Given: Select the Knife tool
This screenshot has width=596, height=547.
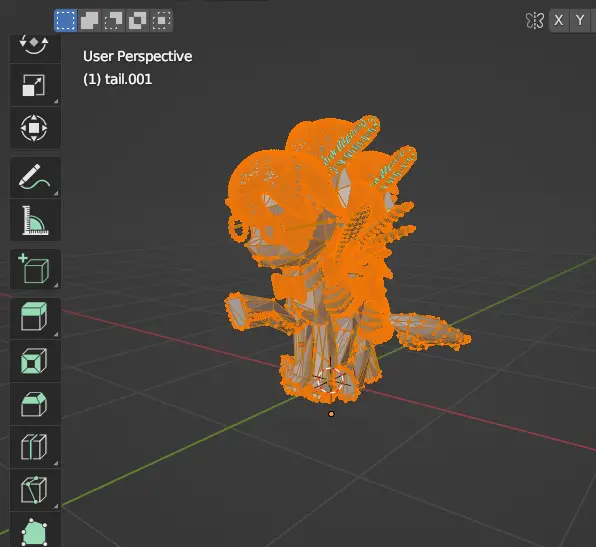Looking at the screenshot, I should 35,490.
